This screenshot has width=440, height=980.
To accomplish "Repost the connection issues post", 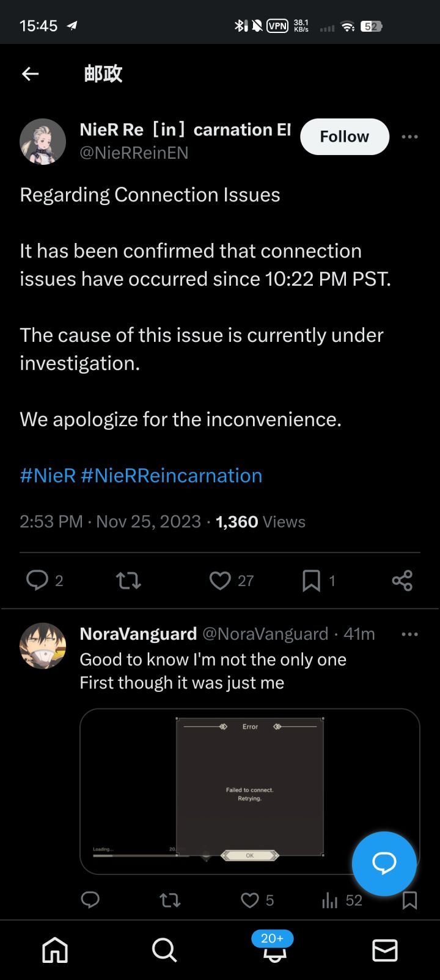I will tap(128, 580).
